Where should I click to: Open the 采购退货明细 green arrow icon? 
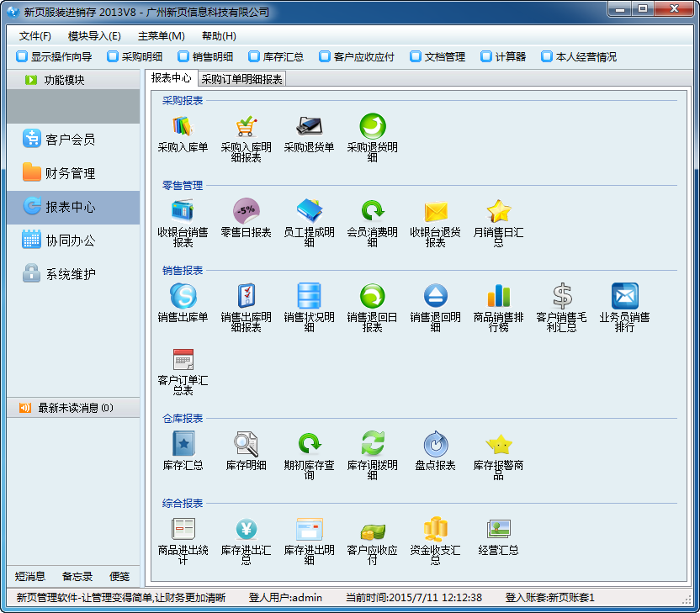373,127
